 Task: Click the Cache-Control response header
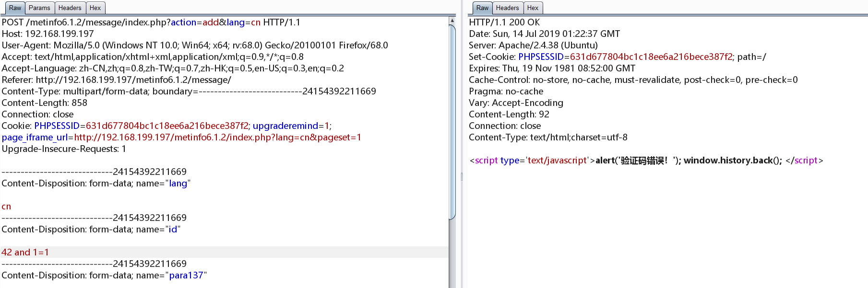[633, 80]
